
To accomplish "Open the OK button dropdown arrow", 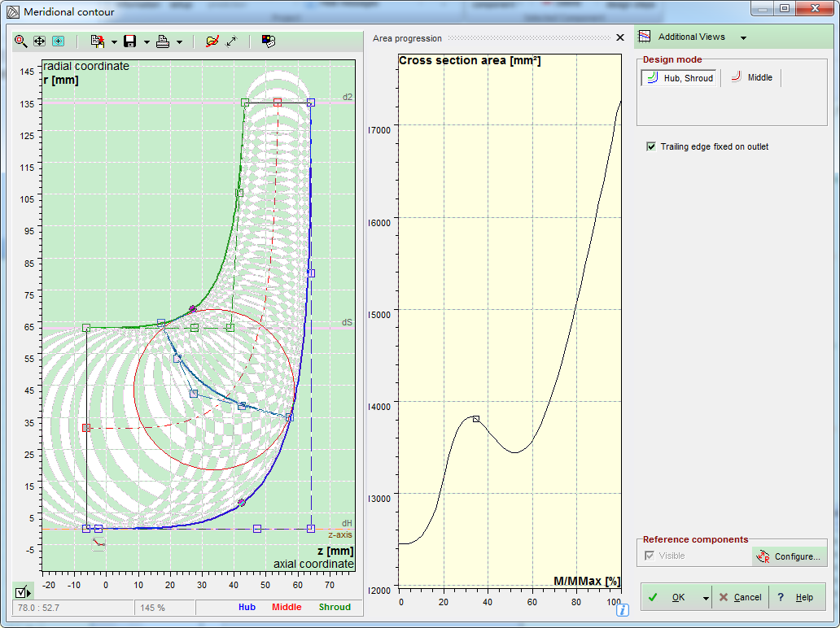I will (706, 597).
